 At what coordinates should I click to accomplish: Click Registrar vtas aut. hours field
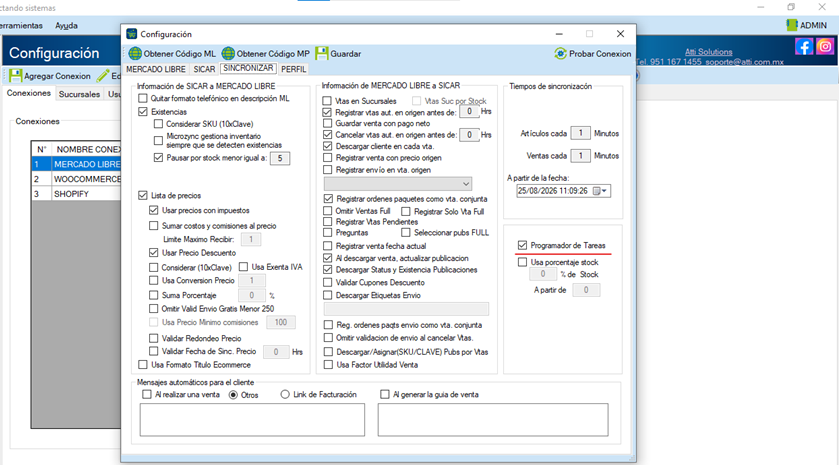[469, 111]
